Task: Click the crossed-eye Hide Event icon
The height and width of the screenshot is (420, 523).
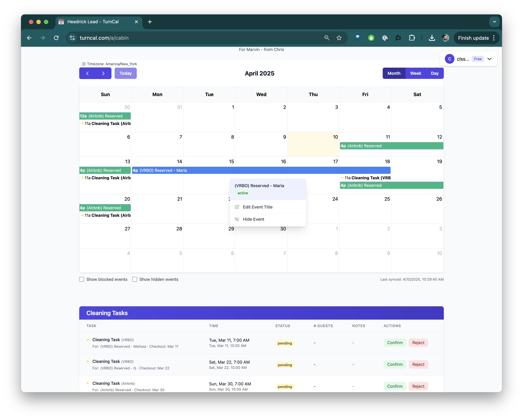Action: (x=237, y=219)
